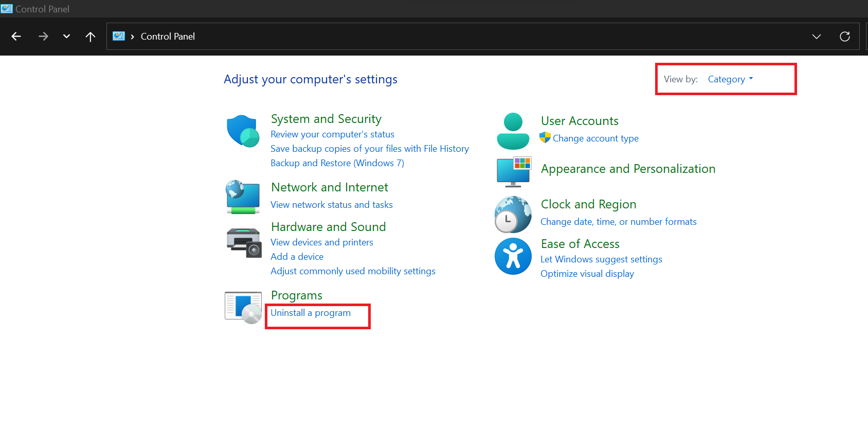Go up one level with up arrow
This screenshot has width=868, height=426.
pos(91,37)
